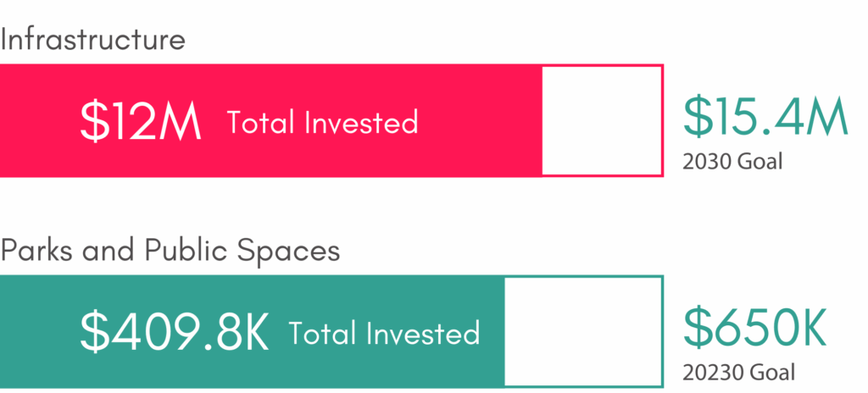Click the Infrastructure section heading
The image size is (868, 393).
tap(92, 40)
